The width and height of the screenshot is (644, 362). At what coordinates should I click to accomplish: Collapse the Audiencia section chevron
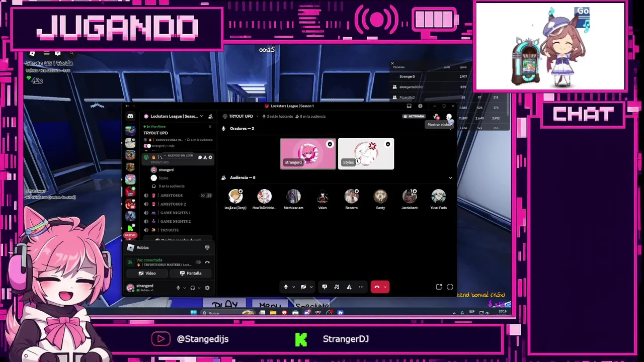tap(450, 177)
